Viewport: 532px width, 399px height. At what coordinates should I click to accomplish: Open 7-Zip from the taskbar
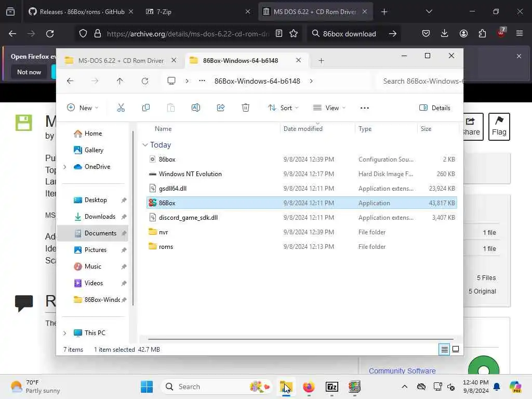332,387
